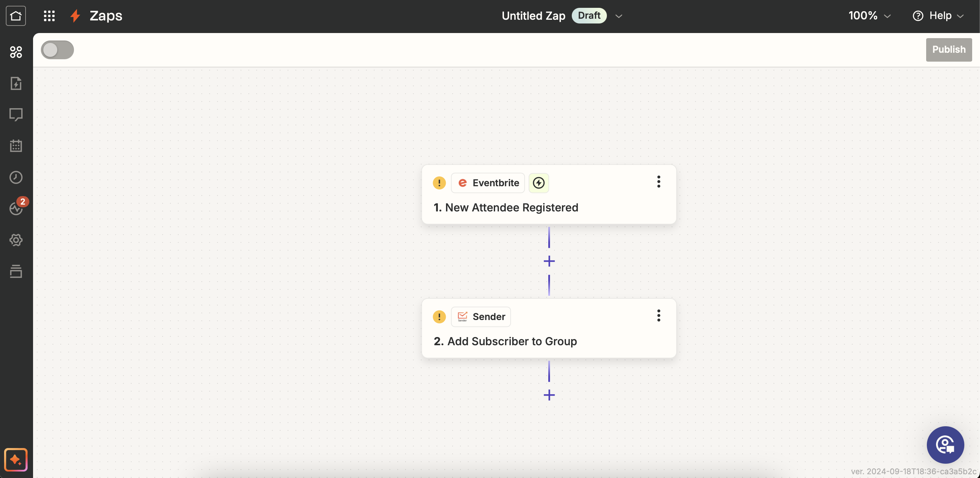Open the home icon in top bar
This screenshot has width=980, height=478.
point(16,16)
